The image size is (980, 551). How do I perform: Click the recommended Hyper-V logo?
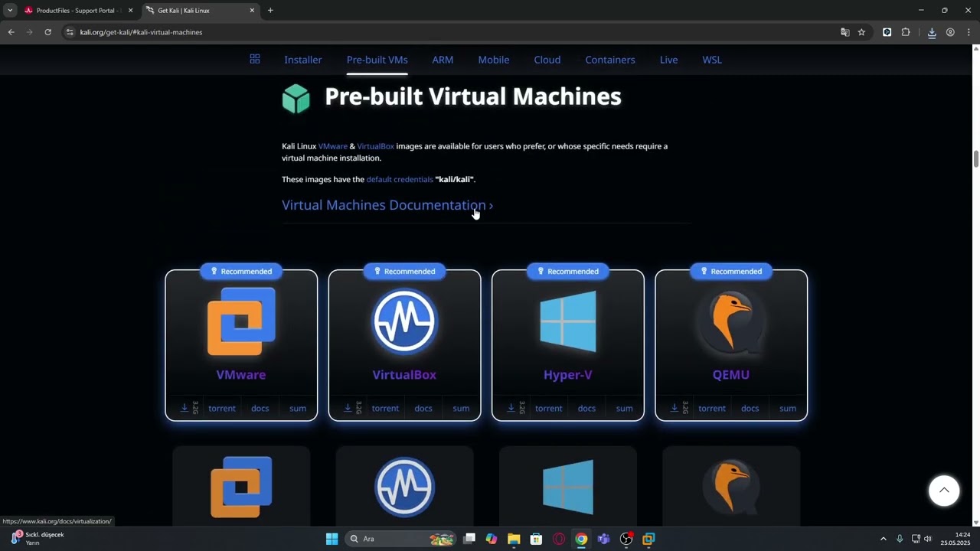tap(567, 321)
